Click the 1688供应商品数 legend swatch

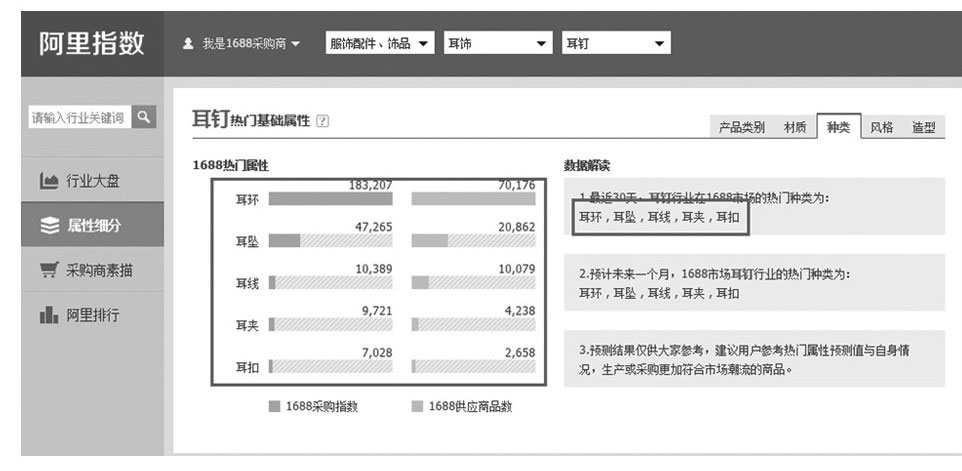[417, 406]
